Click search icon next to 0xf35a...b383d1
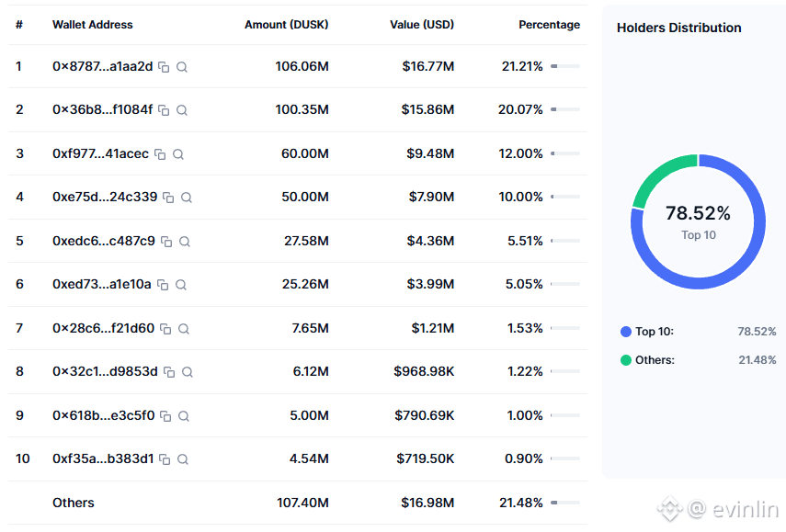This screenshot has height=532, width=786. 183,459
